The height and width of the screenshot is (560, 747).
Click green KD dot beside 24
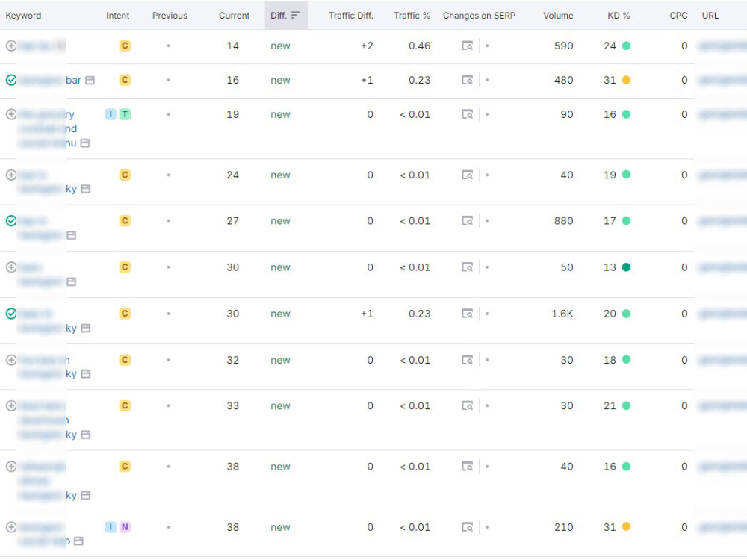pos(627,46)
